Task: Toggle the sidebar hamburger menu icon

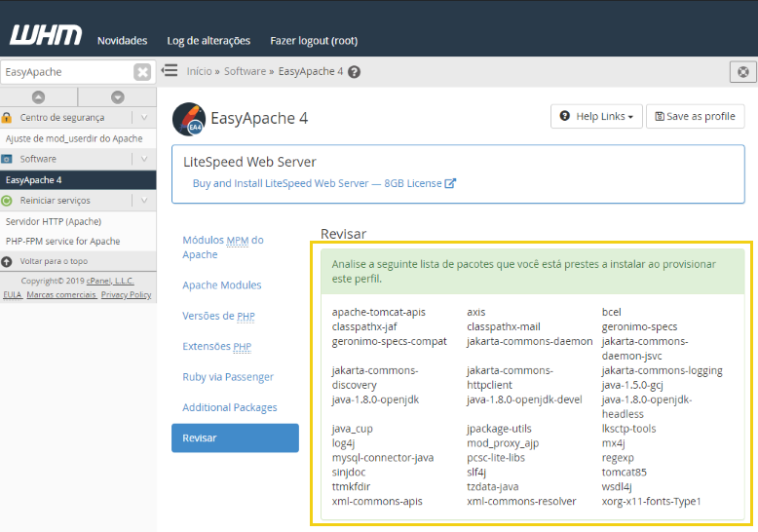Action: (170, 70)
